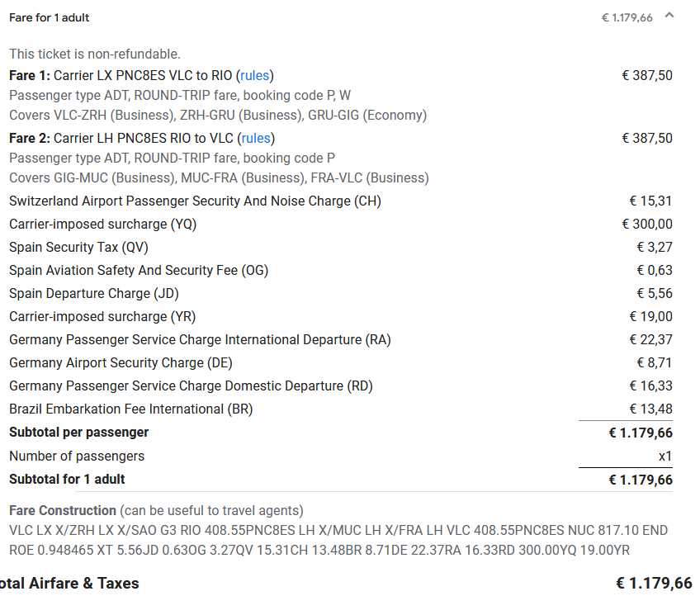Click the header total € 1.179,66

pos(627,17)
